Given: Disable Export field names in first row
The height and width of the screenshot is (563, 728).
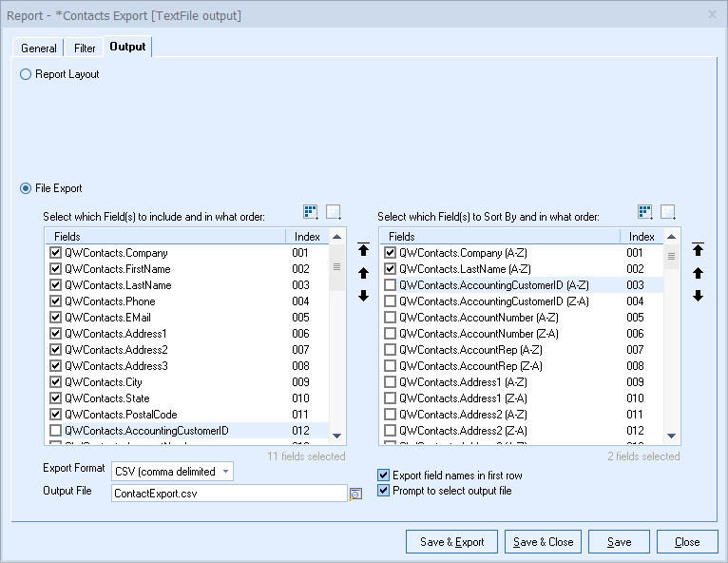Looking at the screenshot, I should (x=384, y=476).
